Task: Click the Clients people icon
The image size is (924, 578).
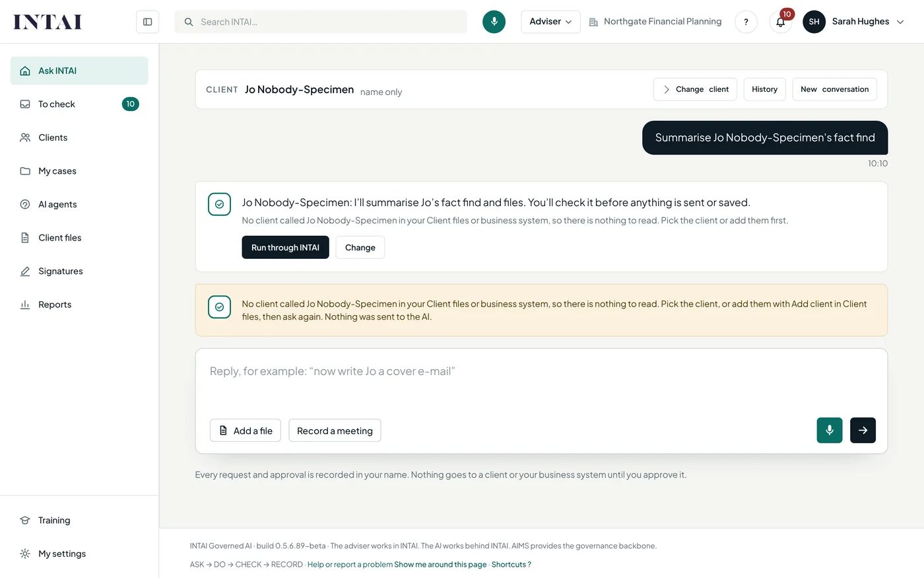Action: (x=25, y=137)
